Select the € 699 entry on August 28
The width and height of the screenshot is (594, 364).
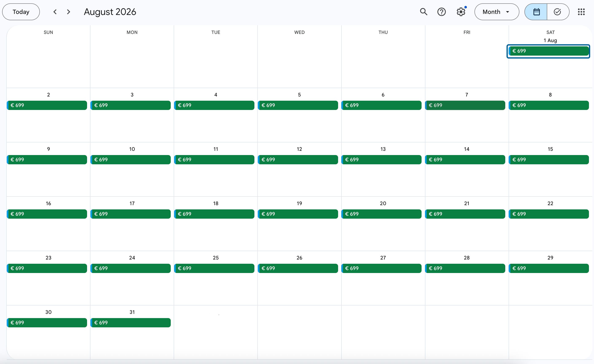(465, 268)
